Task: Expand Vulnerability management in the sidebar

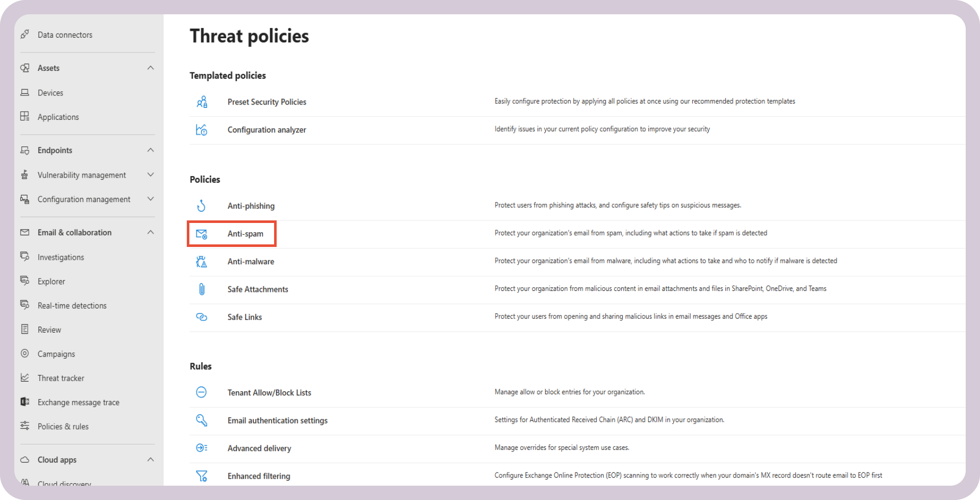Action: 151,174
